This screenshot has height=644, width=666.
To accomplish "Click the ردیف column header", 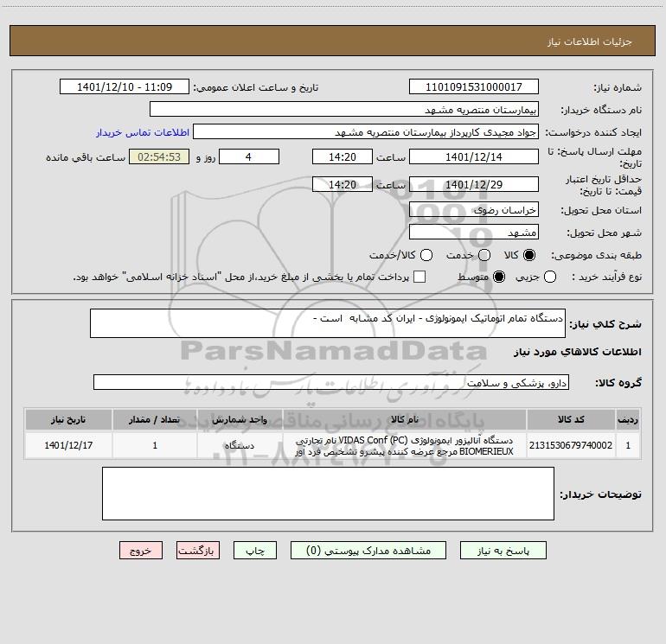I will (628, 419).
